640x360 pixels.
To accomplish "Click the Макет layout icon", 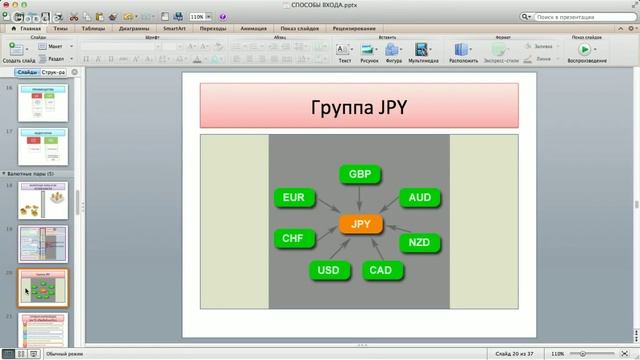I will [42, 47].
